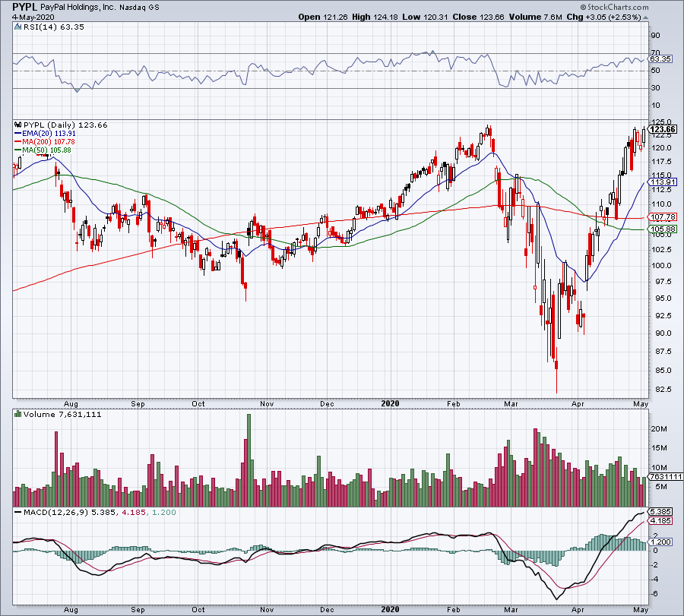Click the 4.185 MACD signal tag
The height and width of the screenshot is (616, 684).
[661, 521]
